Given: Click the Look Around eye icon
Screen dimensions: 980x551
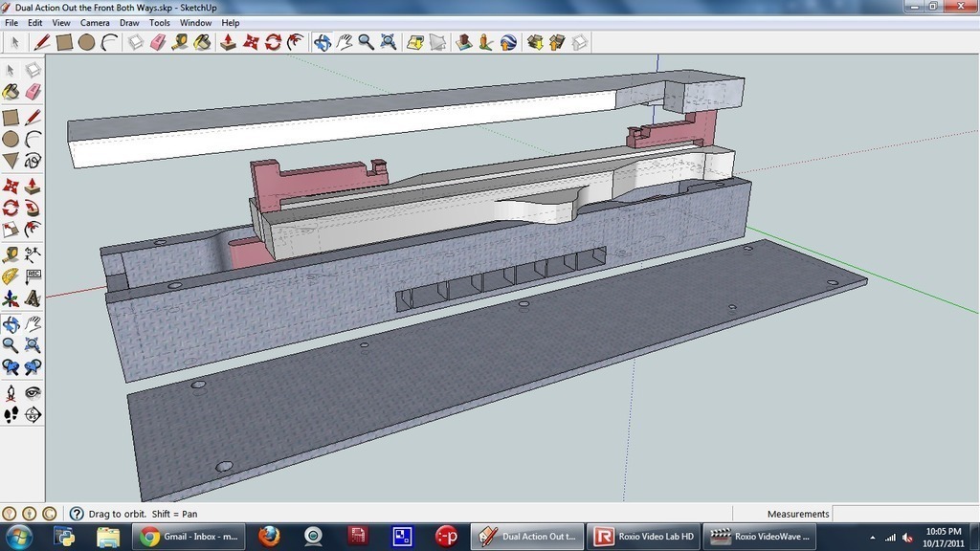Looking at the screenshot, I should (x=33, y=391).
